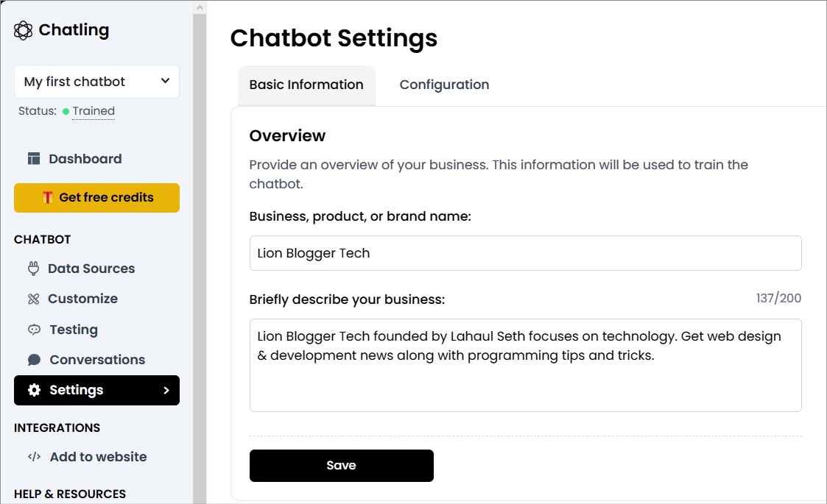Switch to the Configuration tab

tap(444, 85)
